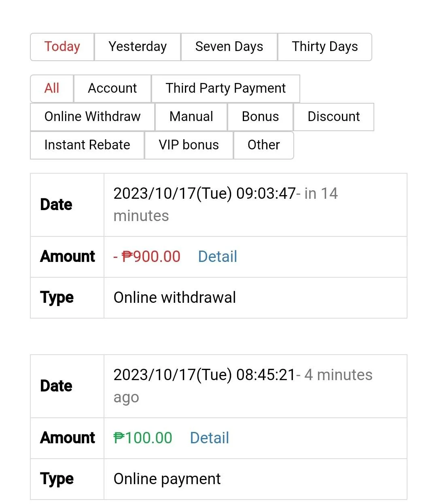Viewport: 437px width, 504px height.
Task: Click the Online payment type row
Action: coord(218,479)
